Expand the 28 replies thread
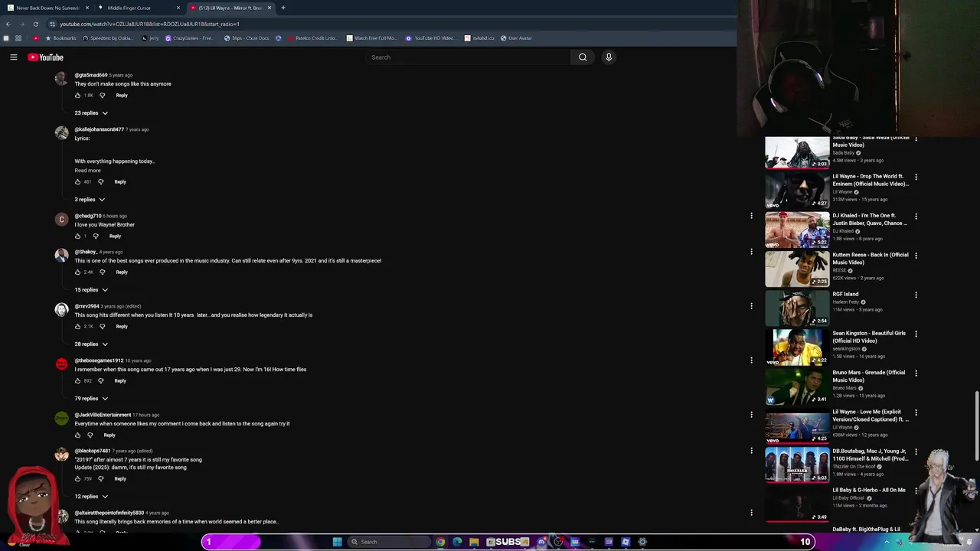980x551 pixels. coord(91,344)
